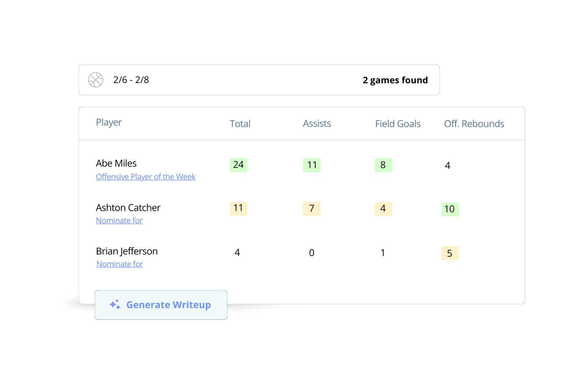Select the Ashton Catcher player name
The height and width of the screenshot is (392, 588).
click(128, 208)
